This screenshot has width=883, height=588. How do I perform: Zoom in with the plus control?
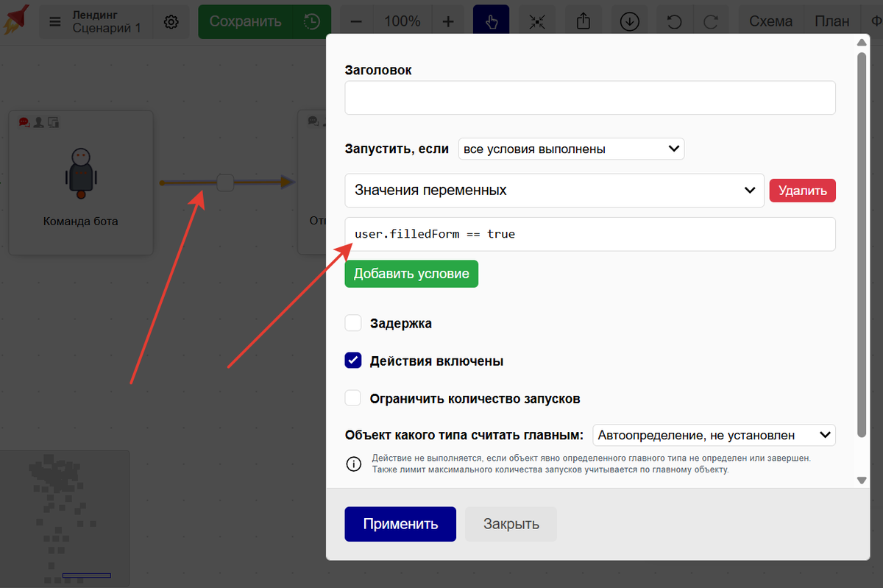click(448, 21)
